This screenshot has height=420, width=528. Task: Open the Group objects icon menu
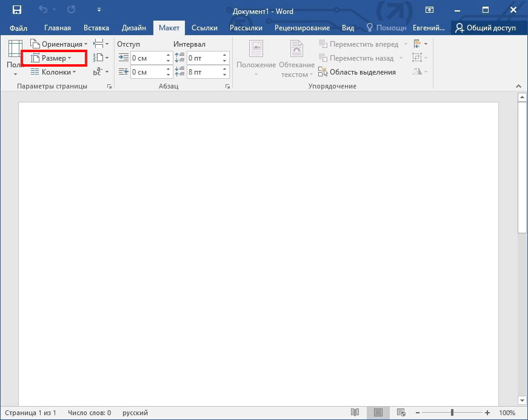pyautogui.click(x=420, y=58)
